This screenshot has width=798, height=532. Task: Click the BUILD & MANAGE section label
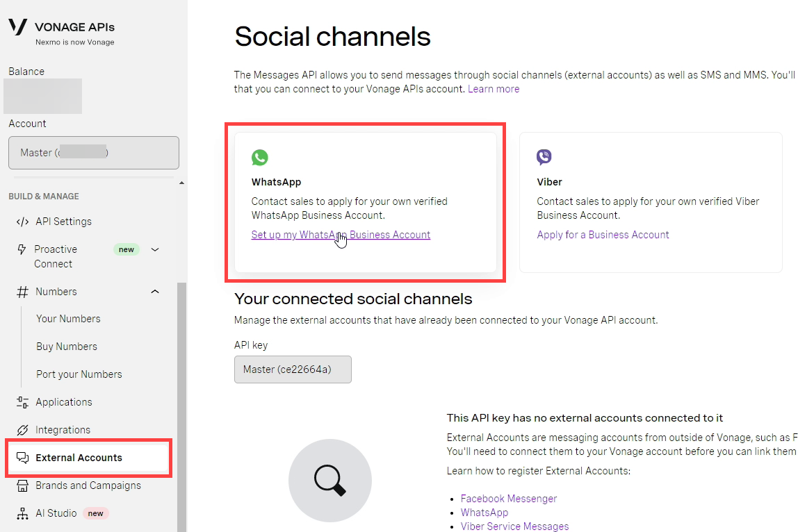point(44,197)
